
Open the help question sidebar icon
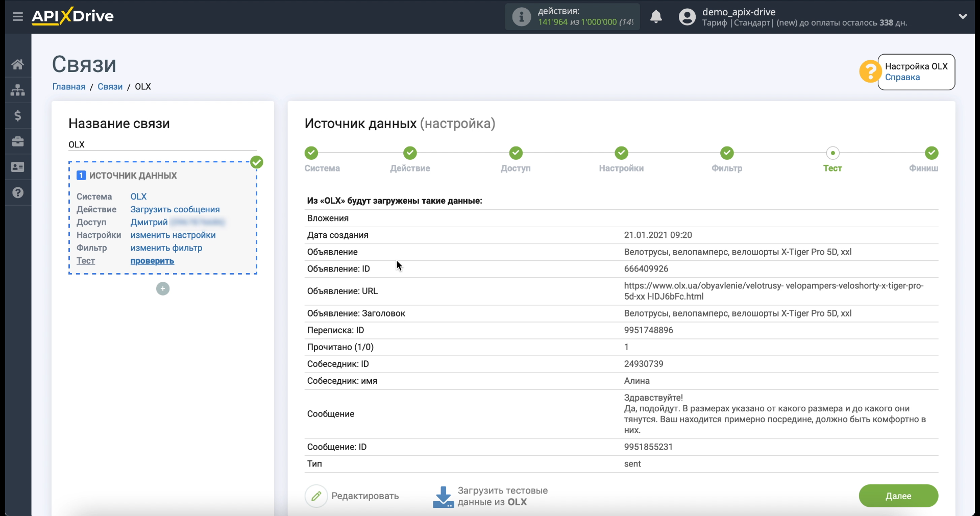tap(18, 192)
